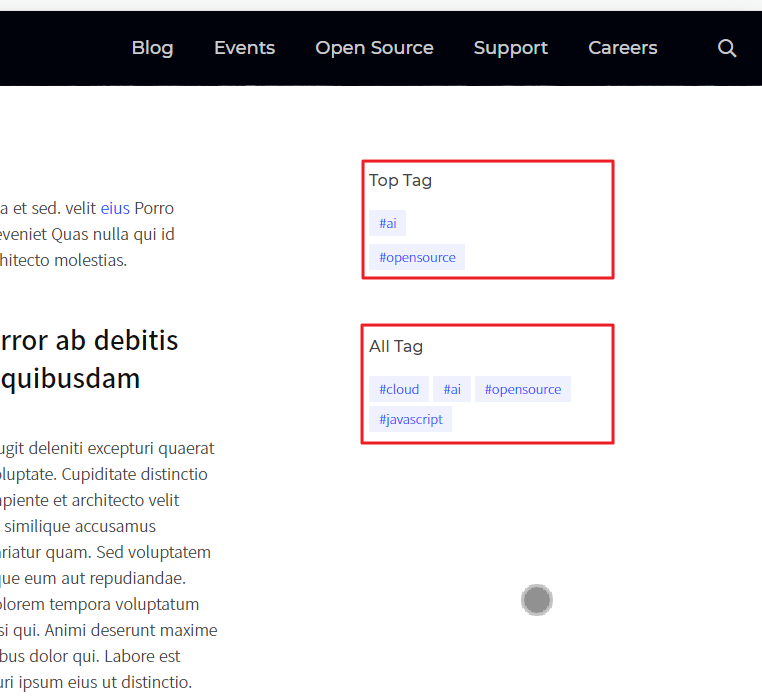
Task: Choose #cloud tag under All Tag
Action: [399, 389]
